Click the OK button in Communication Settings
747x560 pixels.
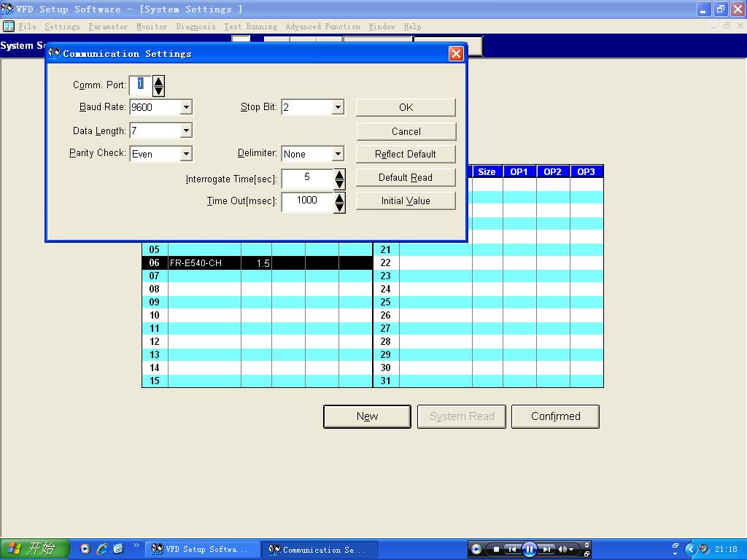click(406, 107)
